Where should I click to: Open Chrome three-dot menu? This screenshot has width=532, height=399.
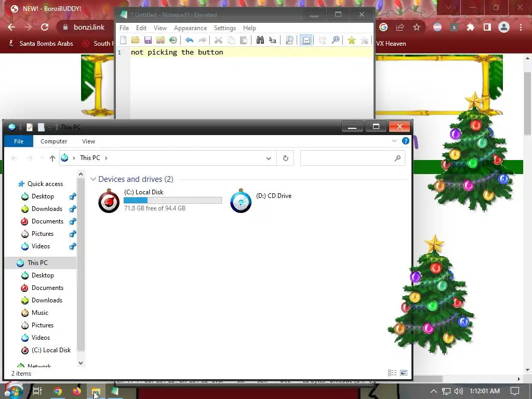[521, 27]
